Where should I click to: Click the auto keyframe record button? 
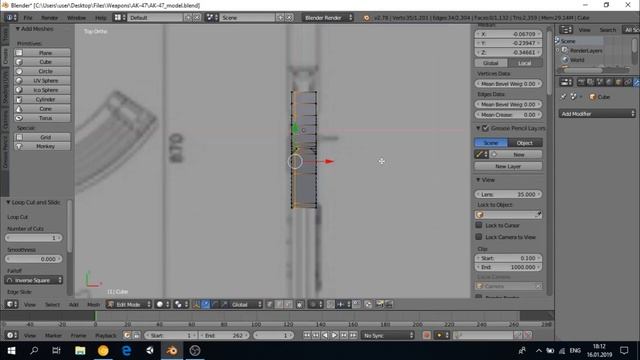[427, 336]
